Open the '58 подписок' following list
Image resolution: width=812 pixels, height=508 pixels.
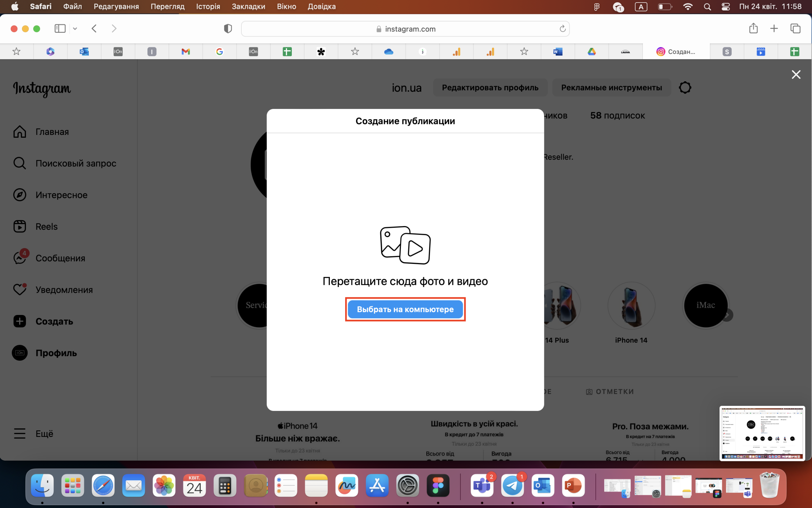(x=617, y=116)
